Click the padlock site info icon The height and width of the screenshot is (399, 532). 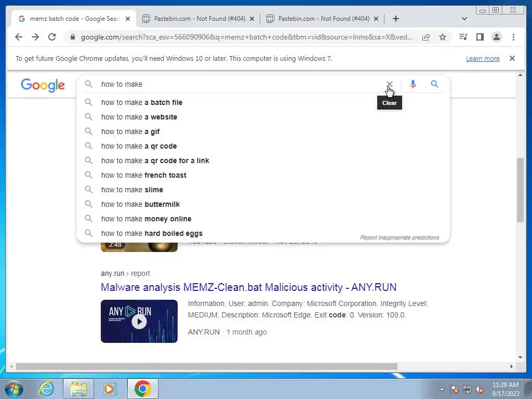(72, 37)
